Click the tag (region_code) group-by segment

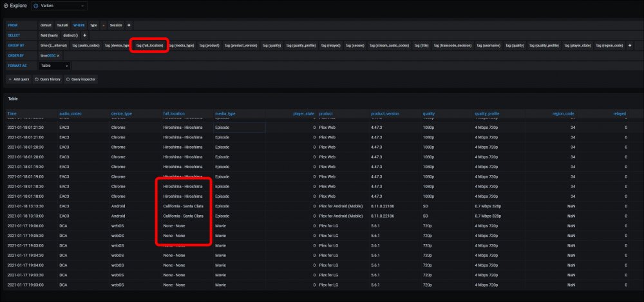click(610, 46)
